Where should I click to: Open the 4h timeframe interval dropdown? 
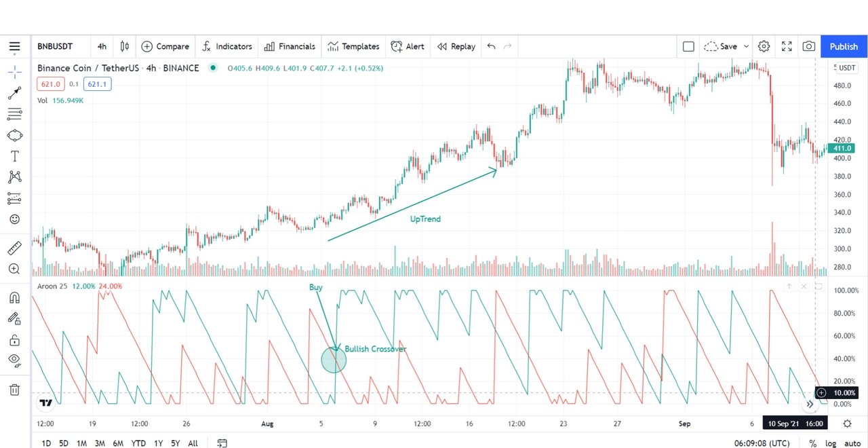pyautogui.click(x=102, y=47)
